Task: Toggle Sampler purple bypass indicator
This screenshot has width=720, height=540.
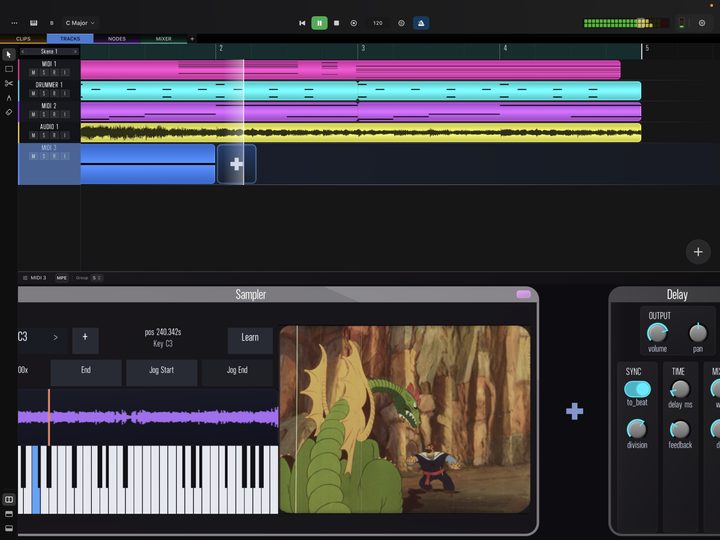Action: tap(523, 294)
